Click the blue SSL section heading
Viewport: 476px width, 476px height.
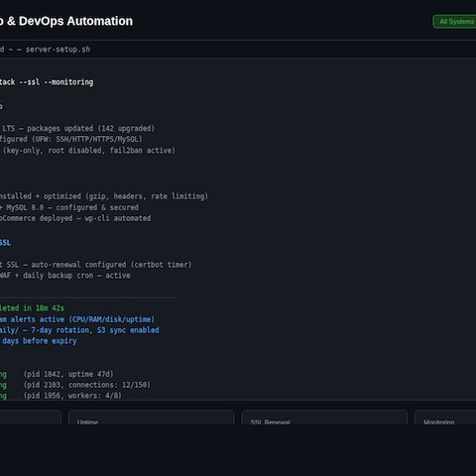point(5,243)
